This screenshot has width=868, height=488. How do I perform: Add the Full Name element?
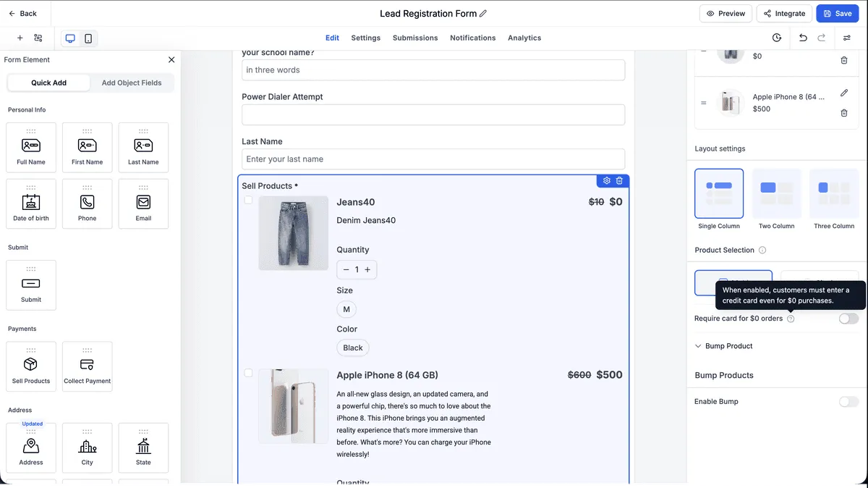pos(31,148)
